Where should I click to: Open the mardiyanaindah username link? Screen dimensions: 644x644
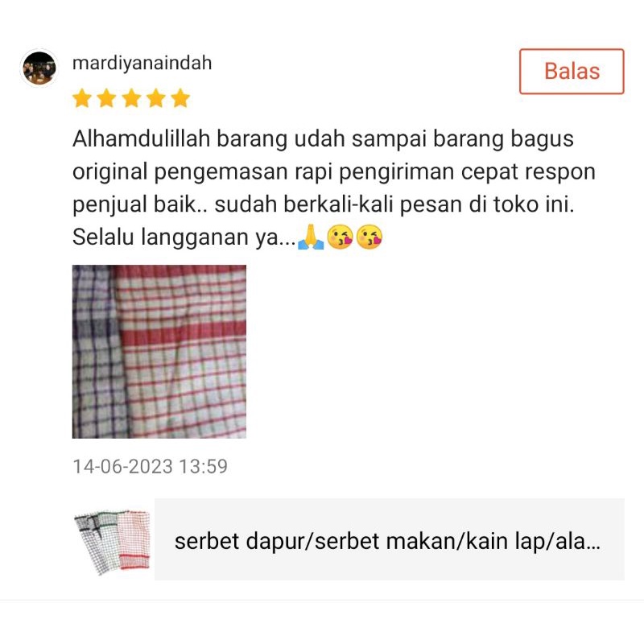coord(142,64)
